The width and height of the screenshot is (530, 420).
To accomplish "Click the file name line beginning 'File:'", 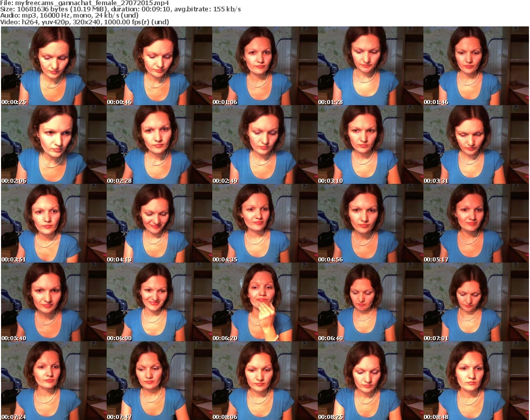I will pos(84,3).
